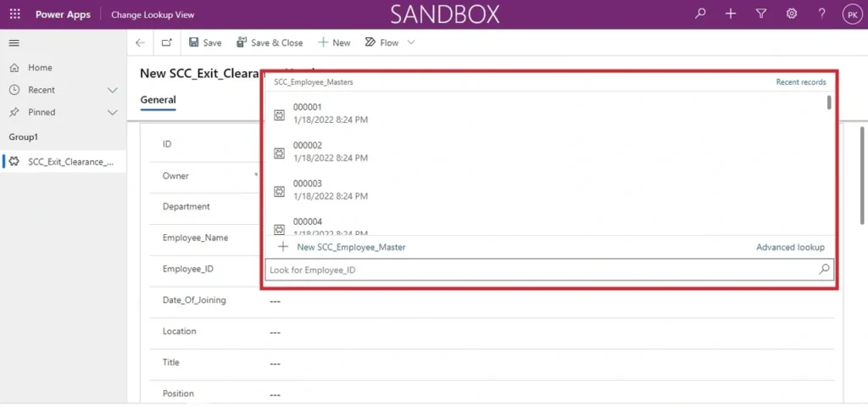Click the entity icon beside record 000002
Screen dimensions: 868x408
[x=280, y=154]
